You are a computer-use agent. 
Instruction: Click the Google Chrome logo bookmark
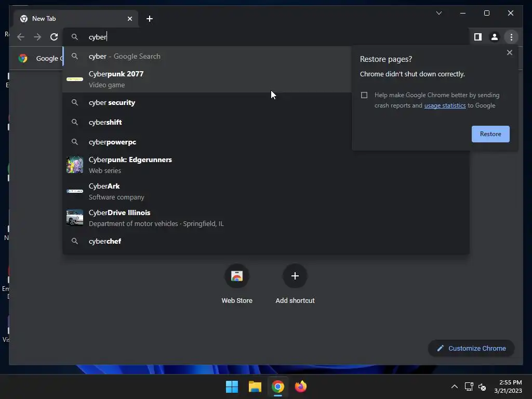[23, 58]
